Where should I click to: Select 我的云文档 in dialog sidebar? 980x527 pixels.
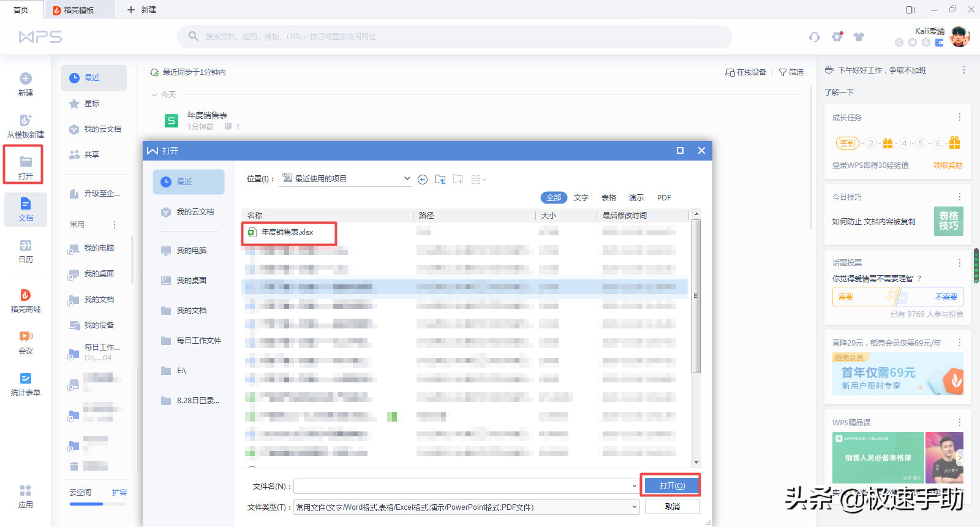pyautogui.click(x=189, y=212)
